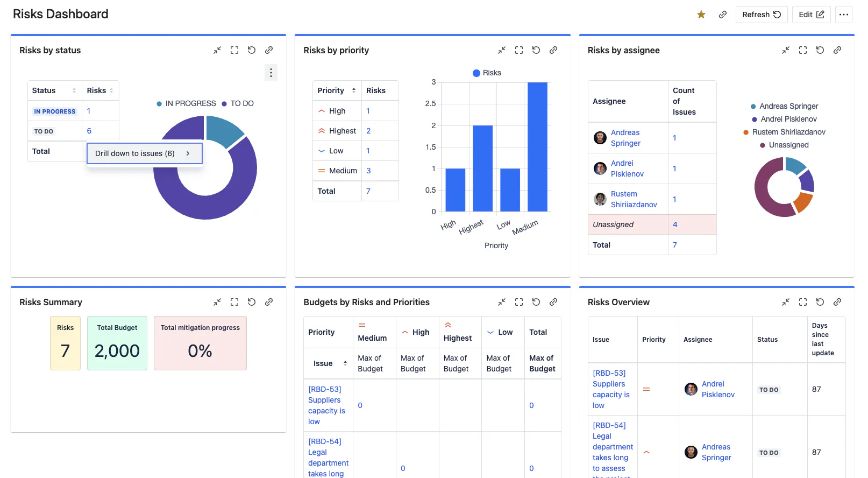Image resolution: width=868 pixels, height=478 pixels.
Task: Copy link of Risks by priority gadget
Action: [553, 50]
